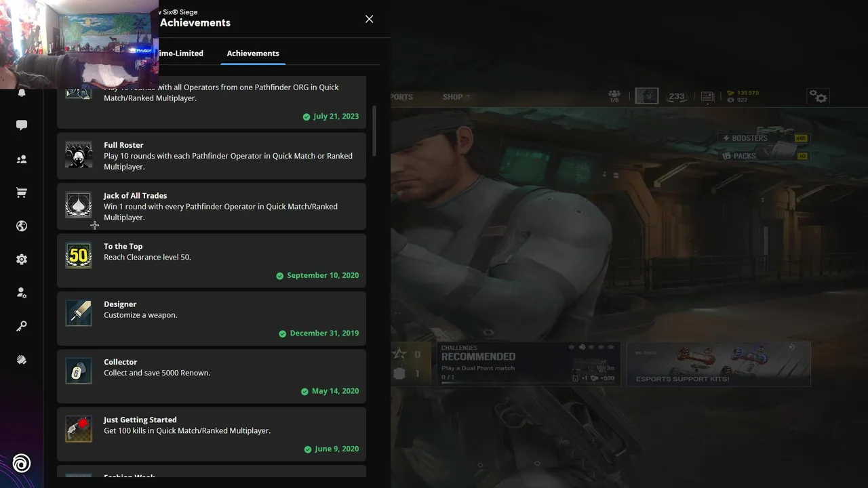The image size is (868, 488).
Task: Select the Designer achievement title
Action: 120,304
